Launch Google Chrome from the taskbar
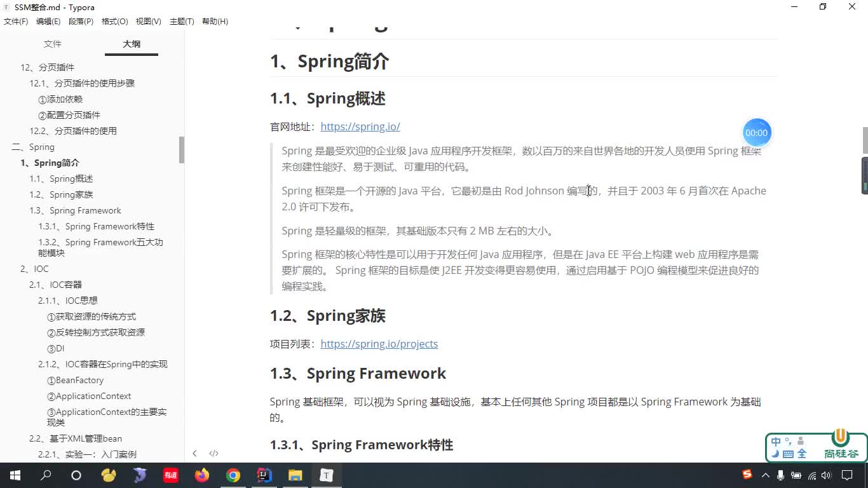This screenshot has width=868, height=488. point(233,475)
